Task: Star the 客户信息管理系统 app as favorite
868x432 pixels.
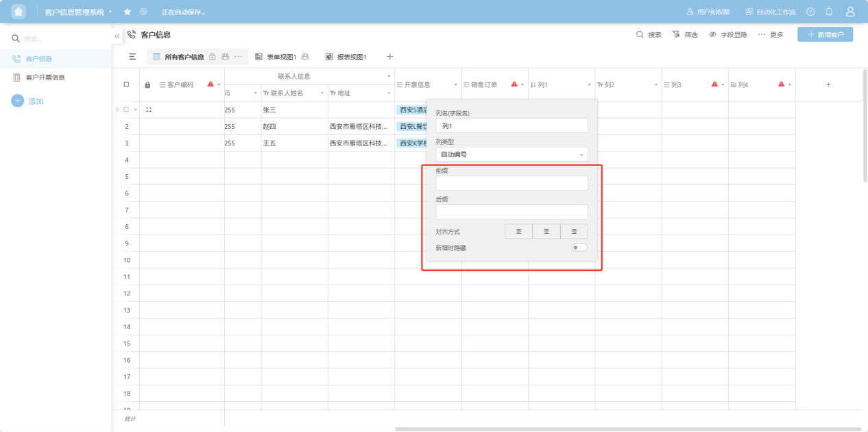Action: click(128, 12)
